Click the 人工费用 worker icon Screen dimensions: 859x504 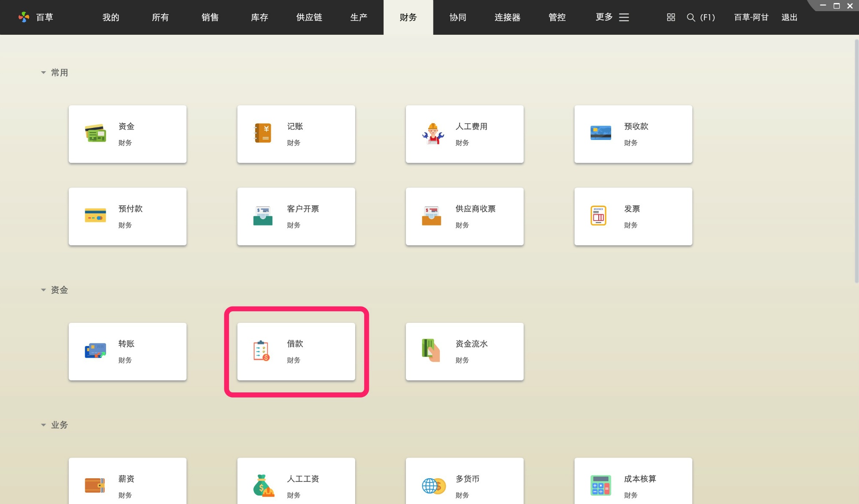(x=433, y=134)
